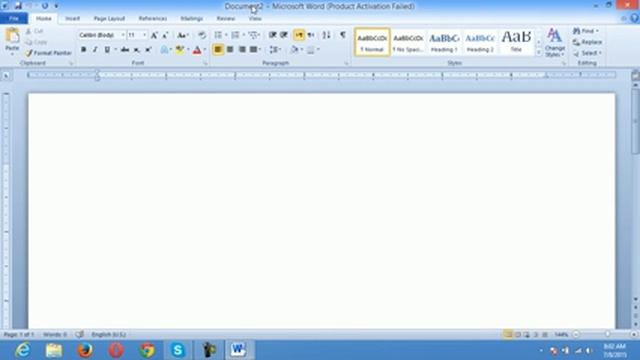Image resolution: width=640 pixels, height=360 pixels.
Task: Apply the Heading 1 style
Action: pyautogui.click(x=444, y=42)
